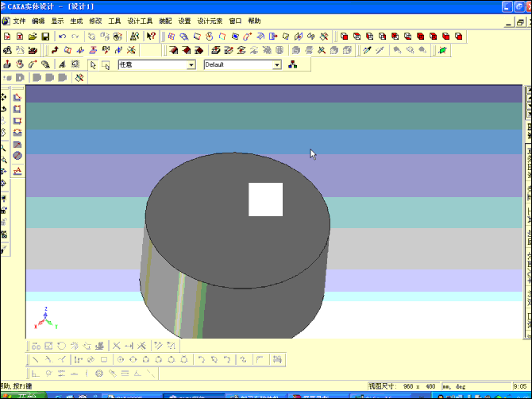This screenshot has height=399, width=532.
Task: Click the mm, deg units status field
Action: click(x=476, y=386)
